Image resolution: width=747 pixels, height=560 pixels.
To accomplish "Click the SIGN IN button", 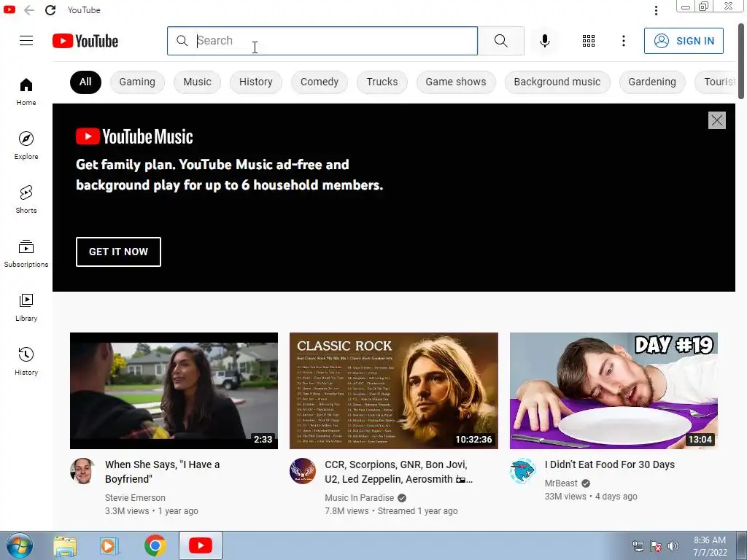I will click(x=684, y=41).
